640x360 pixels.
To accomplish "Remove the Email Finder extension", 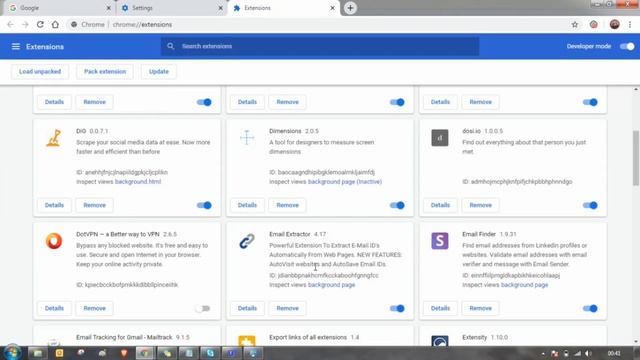I will (x=480, y=308).
